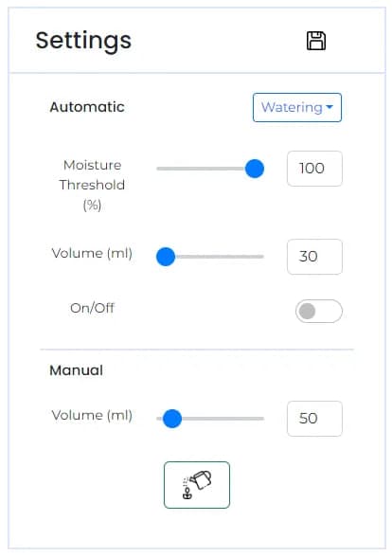392x557 pixels.
Task: Click the Moisture Threshold slider handle
Action: click(255, 169)
